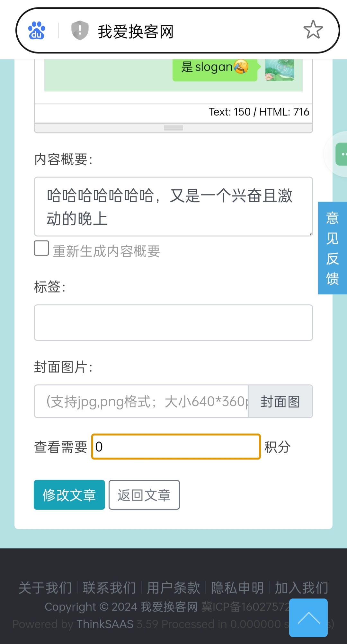
Task: Click the laughing emoji in slogan message
Action: click(241, 67)
